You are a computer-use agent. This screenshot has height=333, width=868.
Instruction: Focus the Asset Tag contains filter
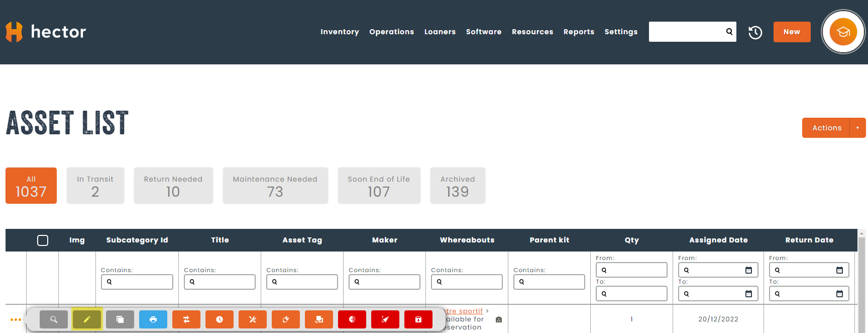pyautogui.click(x=302, y=282)
